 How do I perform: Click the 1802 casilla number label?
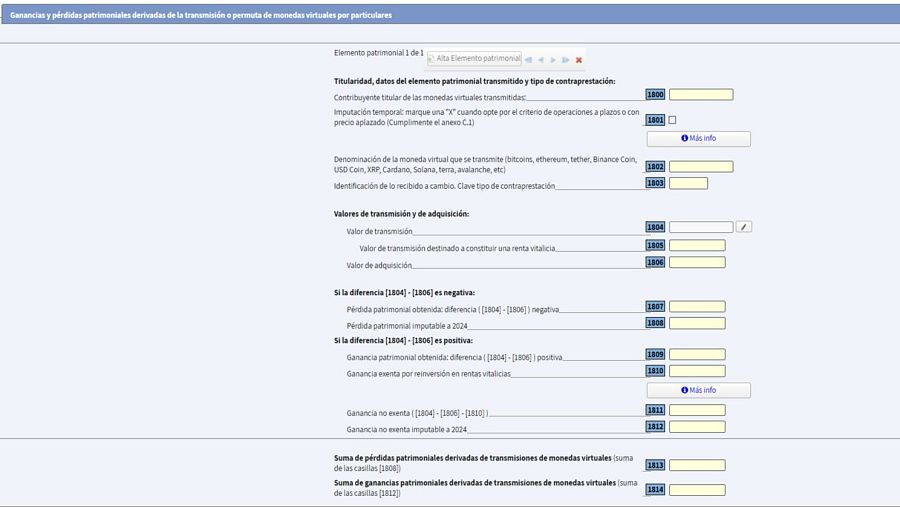tap(655, 167)
